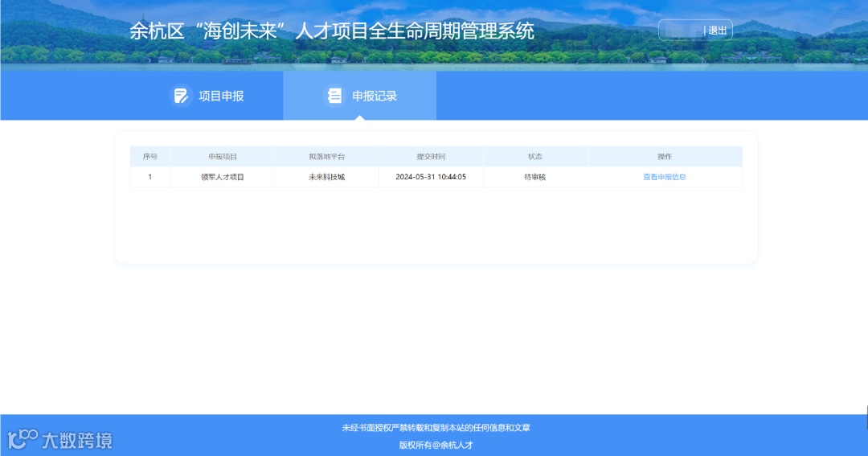The image size is (868, 456).
Task: Click the system title 余杭区海创未来 heading
Action: coord(332,31)
